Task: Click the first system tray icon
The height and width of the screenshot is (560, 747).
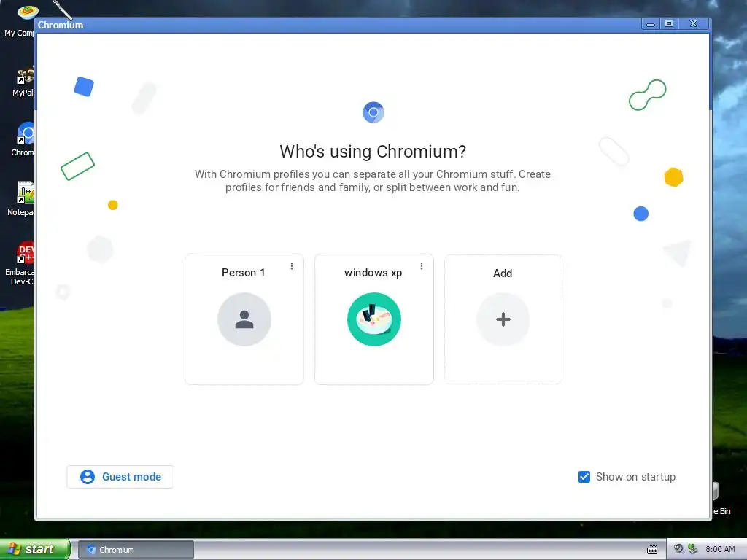Action: coord(678,549)
